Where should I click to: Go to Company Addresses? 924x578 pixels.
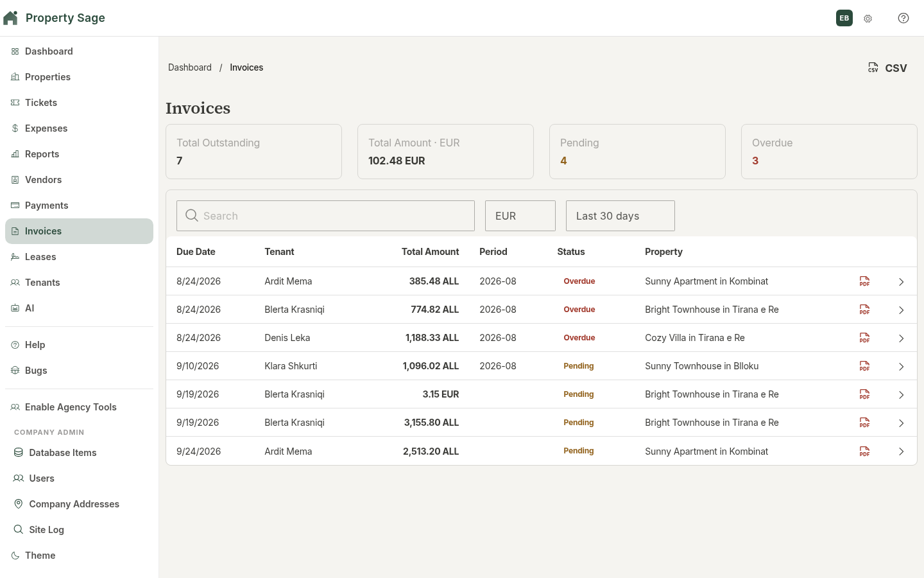[79, 504]
